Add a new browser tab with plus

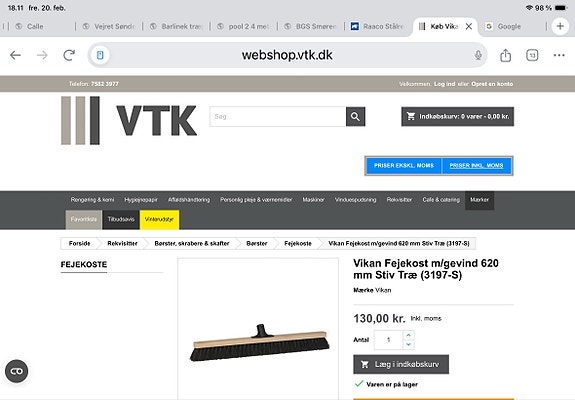tap(560, 26)
